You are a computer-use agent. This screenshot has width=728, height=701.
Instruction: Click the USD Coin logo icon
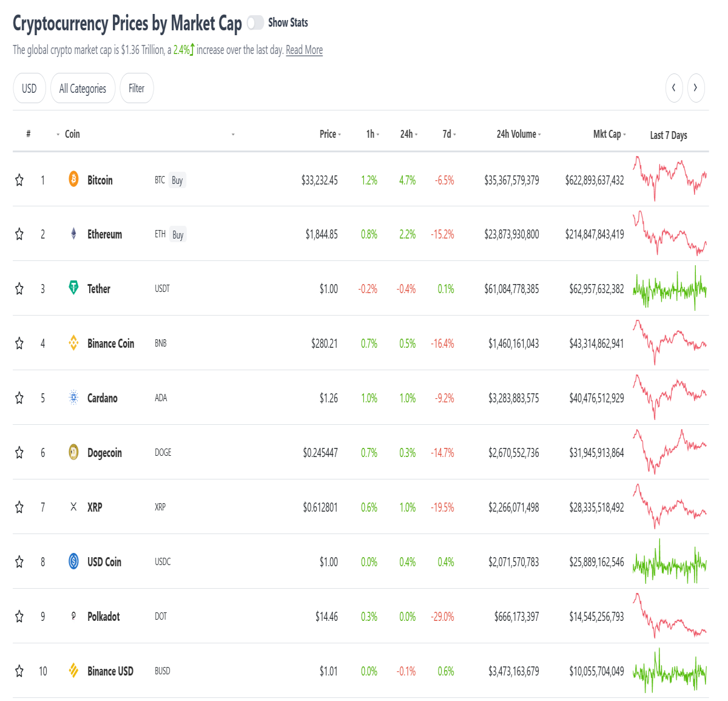[73, 561]
